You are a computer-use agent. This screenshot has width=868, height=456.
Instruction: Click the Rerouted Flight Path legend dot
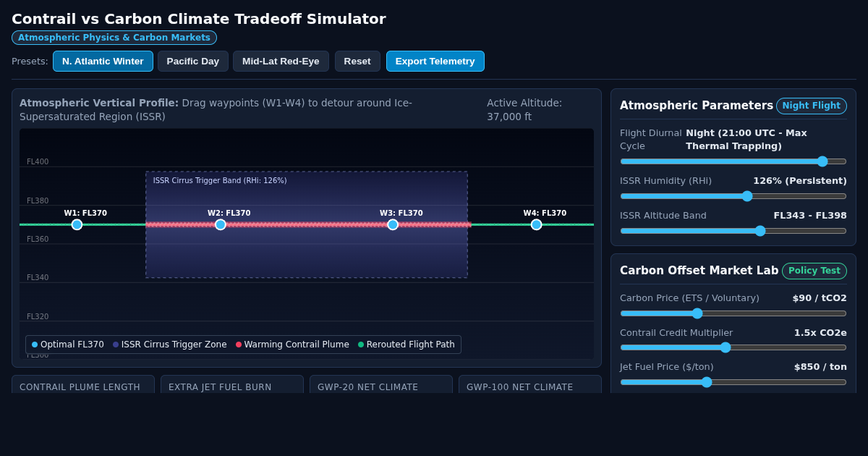(x=361, y=345)
